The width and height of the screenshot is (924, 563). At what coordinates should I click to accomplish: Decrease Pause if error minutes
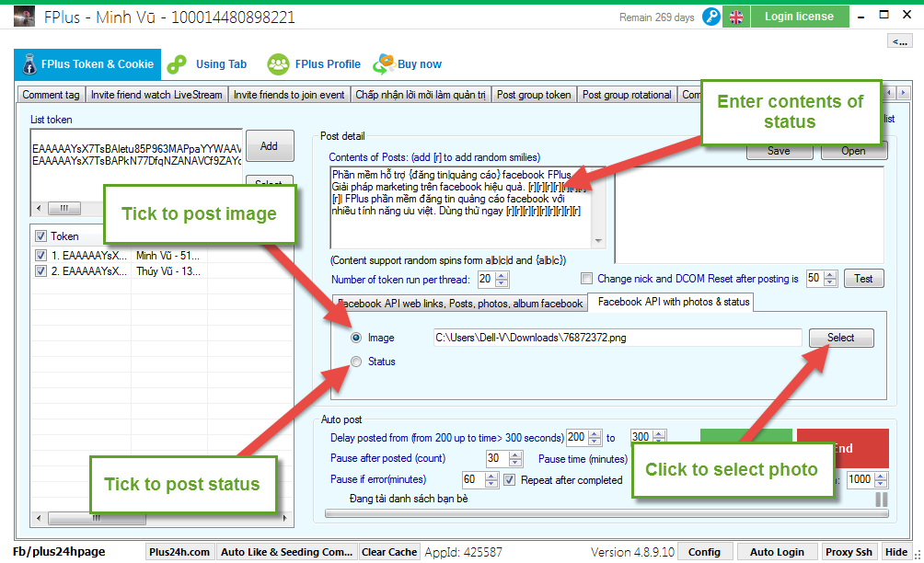click(x=491, y=484)
